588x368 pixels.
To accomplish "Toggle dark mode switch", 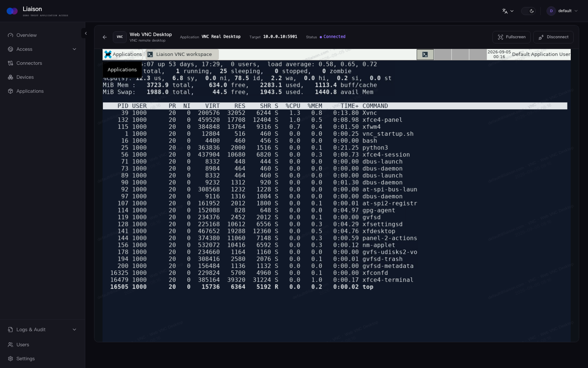I will [528, 11].
